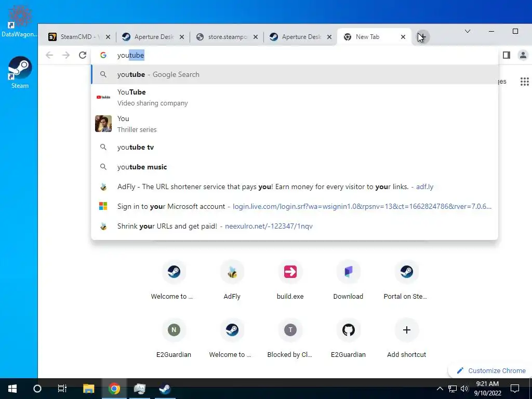Viewport: 532px width, 399px height.
Task: Open first 'Welcome to ...' Steam shortcut
Action: click(174, 280)
